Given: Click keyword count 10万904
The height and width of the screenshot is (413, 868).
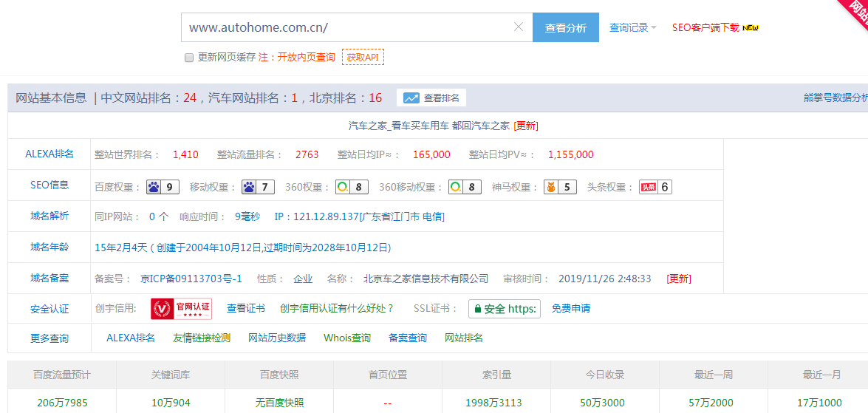Looking at the screenshot, I should (x=171, y=403).
